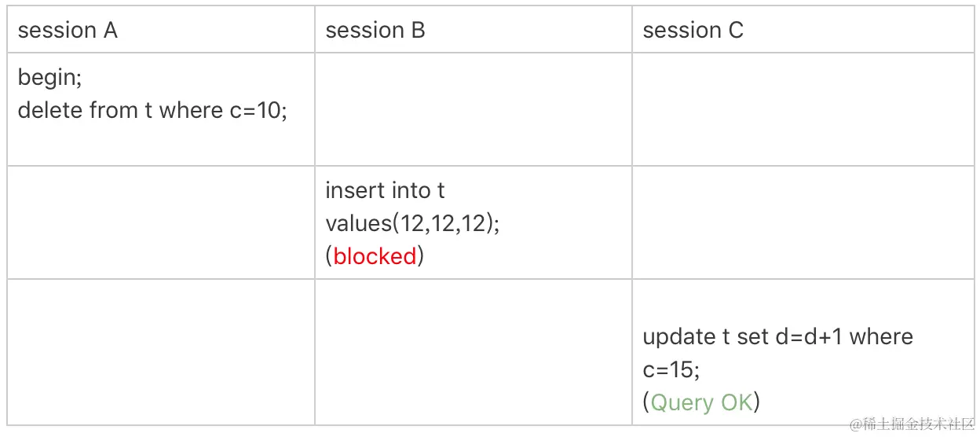
Task: Click empty session B cell beside delete statement
Action: [474, 109]
